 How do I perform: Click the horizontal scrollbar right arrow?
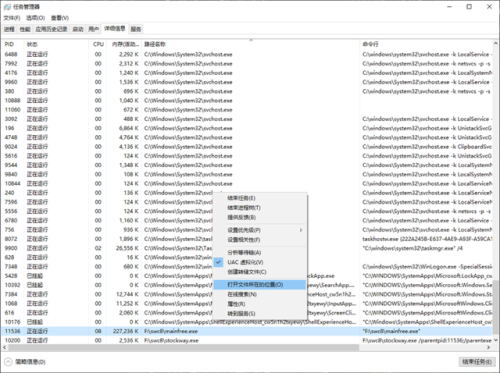[x=489, y=348]
